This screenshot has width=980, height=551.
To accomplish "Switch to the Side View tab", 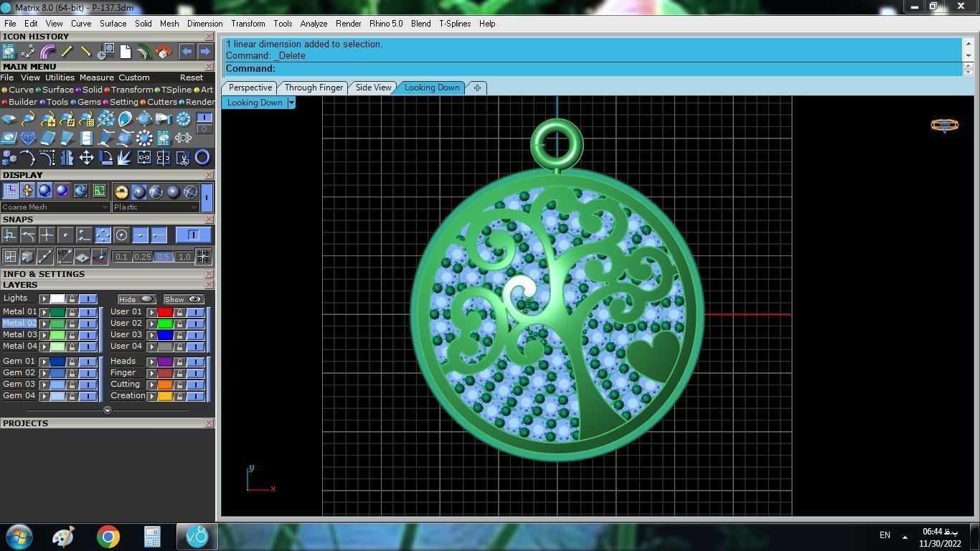I will pyautogui.click(x=373, y=88).
